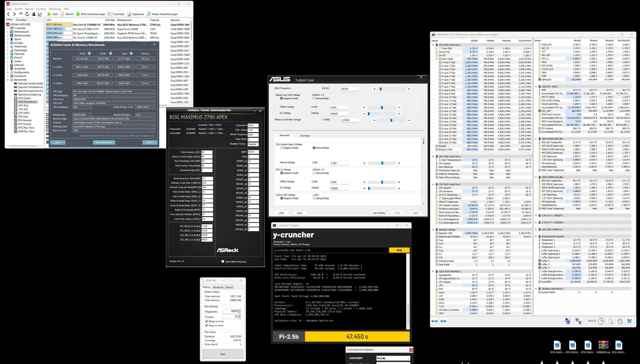640x364 pixels.
Task: Open BIOS Aktualisierungen download icon
Action: pyautogui.click(x=78, y=14)
